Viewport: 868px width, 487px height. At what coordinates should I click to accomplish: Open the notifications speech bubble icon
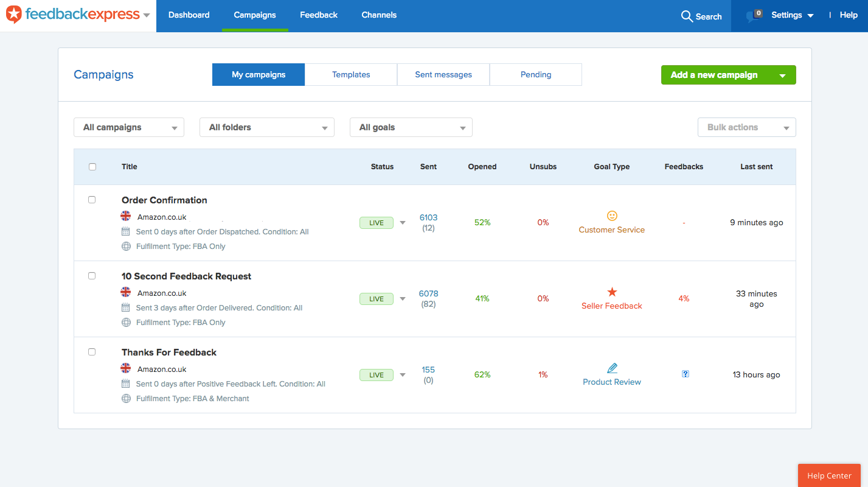point(753,16)
